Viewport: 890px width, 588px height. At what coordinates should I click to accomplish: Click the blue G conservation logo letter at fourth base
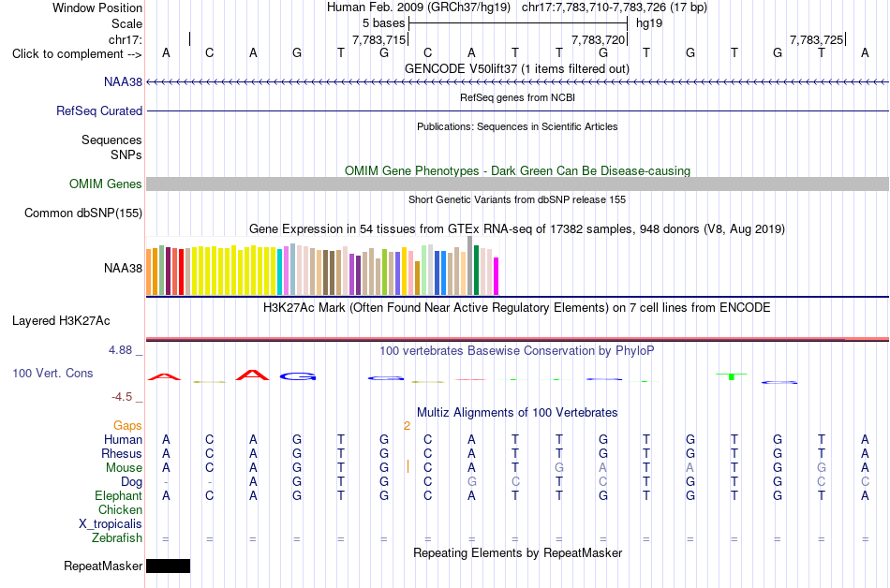click(x=297, y=376)
